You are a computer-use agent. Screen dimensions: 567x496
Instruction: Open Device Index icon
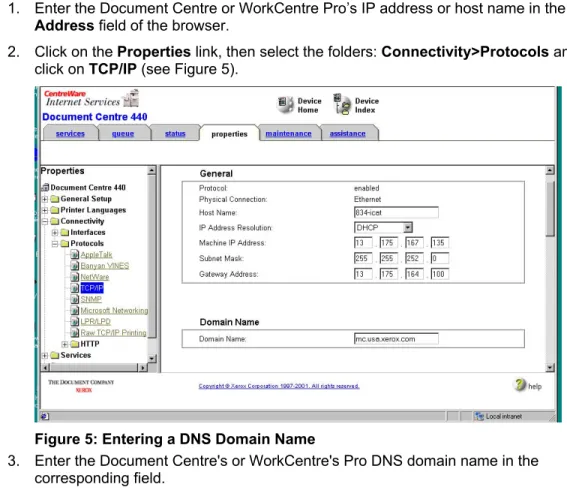pos(342,105)
